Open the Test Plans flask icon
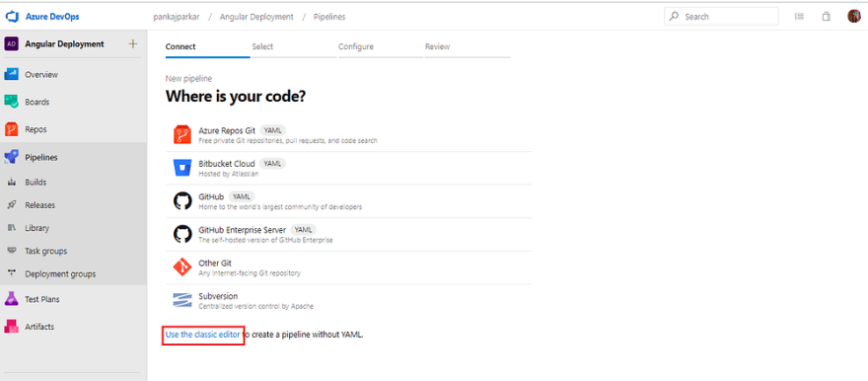Image resolution: width=868 pixels, height=381 pixels. point(12,299)
